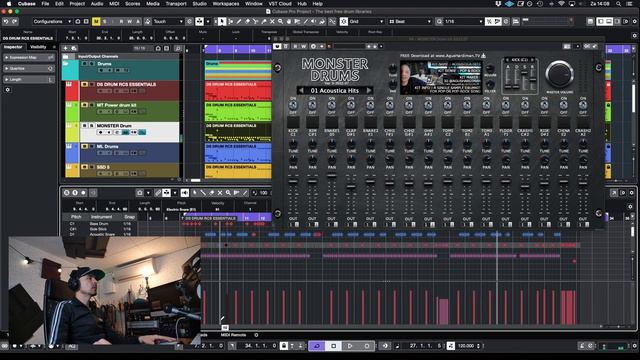
Task: Click the Monster Drums promo video thumbnail
Action: click(x=441, y=78)
